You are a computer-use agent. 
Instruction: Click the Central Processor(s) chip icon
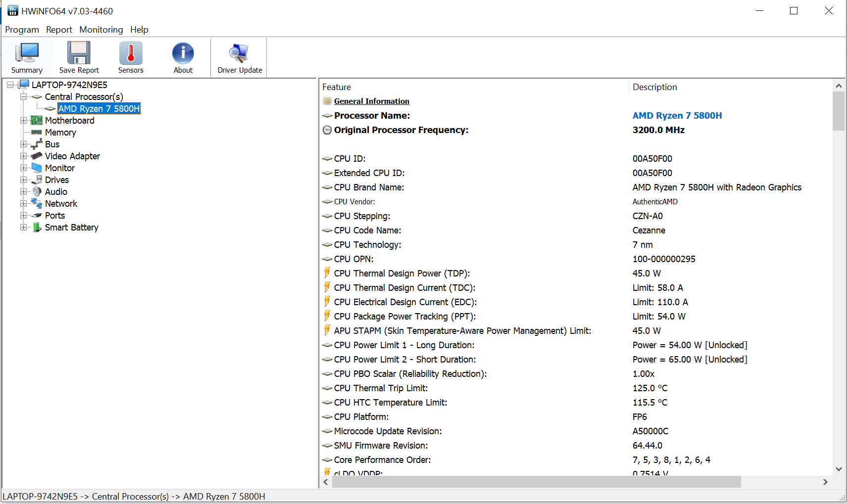coord(37,97)
